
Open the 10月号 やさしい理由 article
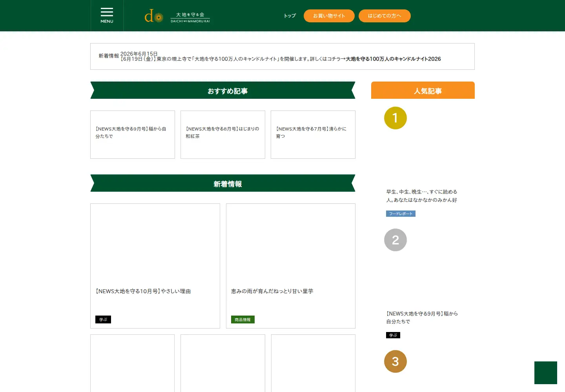(155, 266)
